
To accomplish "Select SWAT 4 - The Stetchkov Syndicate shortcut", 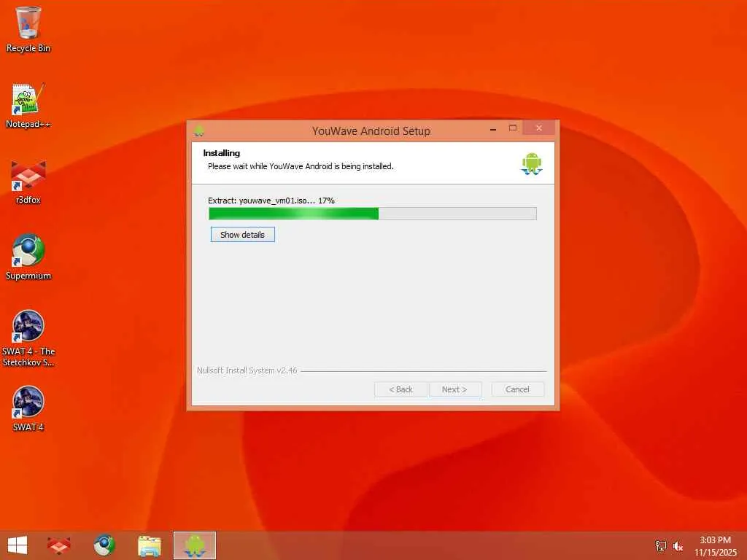I will pyautogui.click(x=28, y=338).
